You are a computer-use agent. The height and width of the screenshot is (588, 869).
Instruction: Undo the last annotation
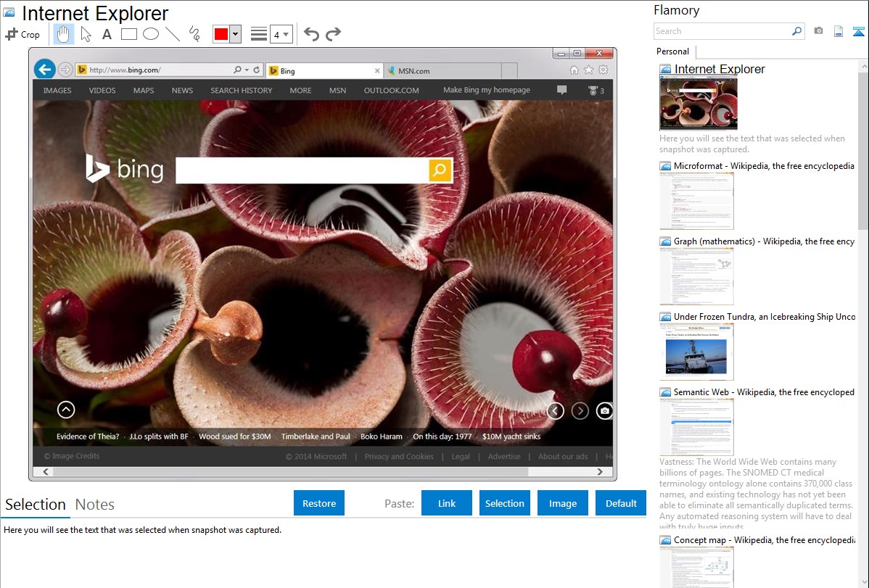click(x=311, y=34)
